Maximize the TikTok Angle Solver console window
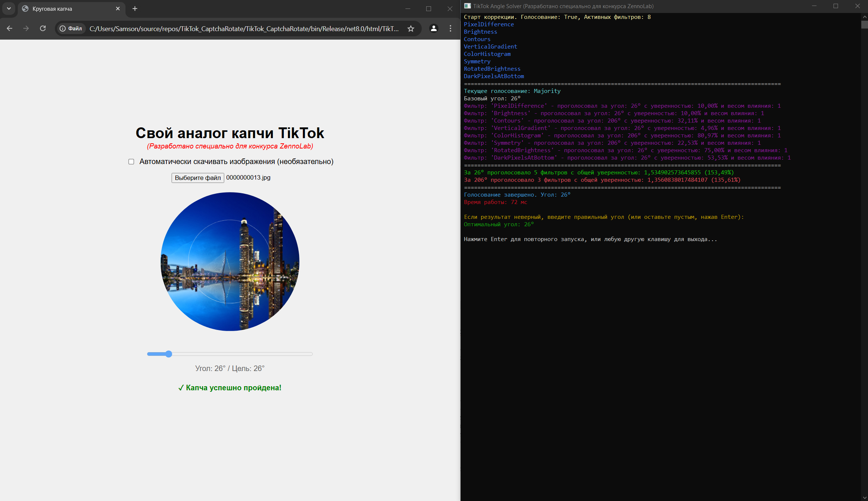This screenshot has height=501, width=868. click(836, 6)
